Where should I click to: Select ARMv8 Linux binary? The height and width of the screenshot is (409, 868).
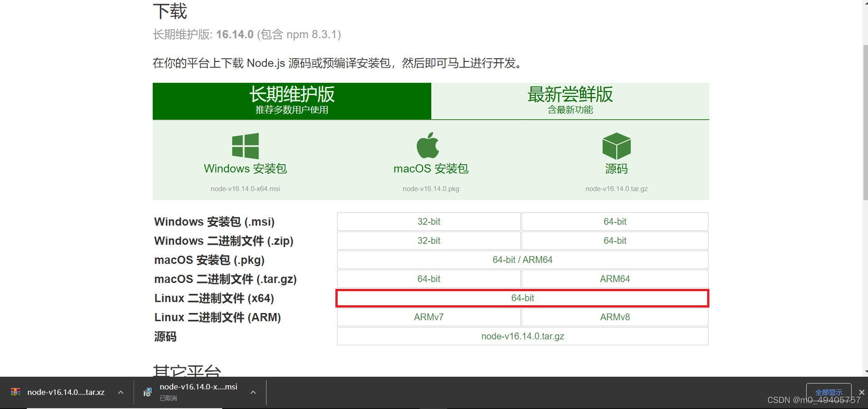pos(615,317)
